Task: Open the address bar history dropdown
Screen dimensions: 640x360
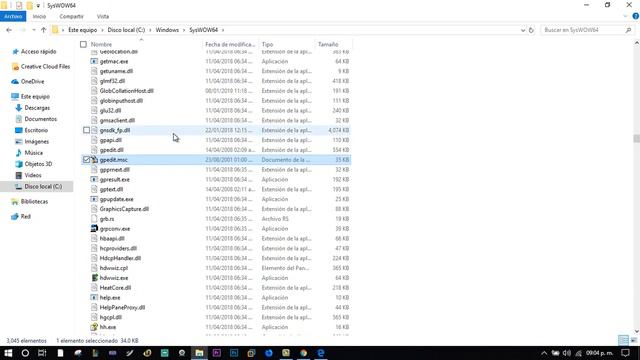Action: click(523, 30)
